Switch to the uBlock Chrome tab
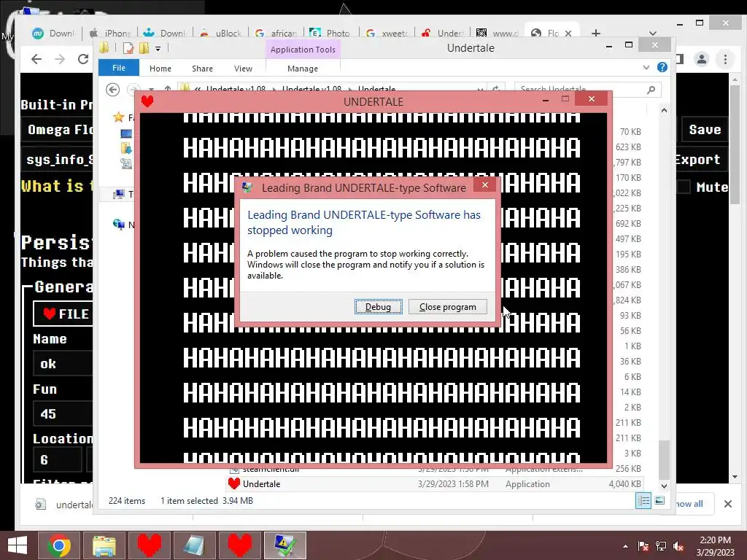747x560 pixels. [x=221, y=33]
